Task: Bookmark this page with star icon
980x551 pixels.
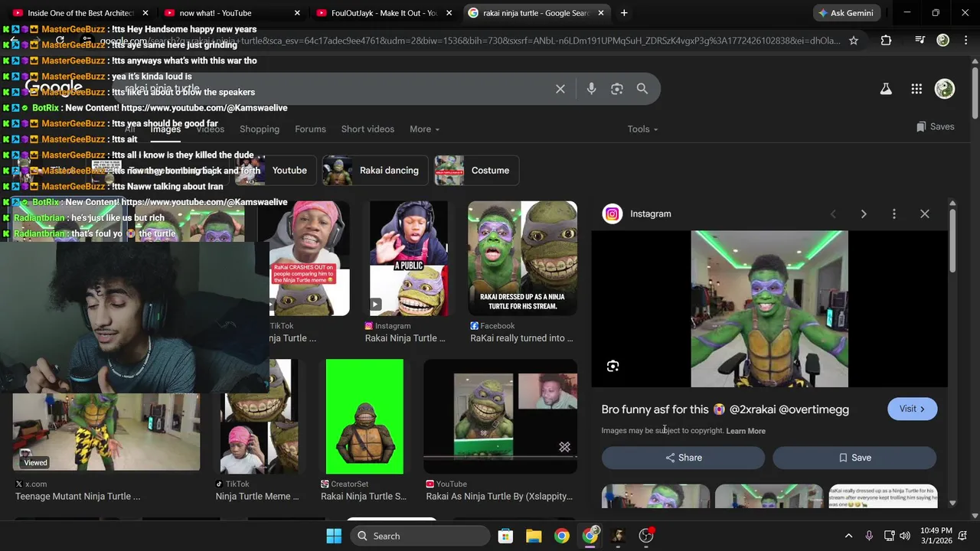Action: click(854, 41)
